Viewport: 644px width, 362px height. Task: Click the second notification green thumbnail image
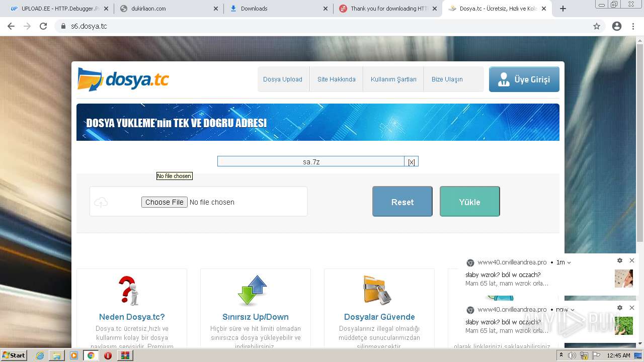624,326
